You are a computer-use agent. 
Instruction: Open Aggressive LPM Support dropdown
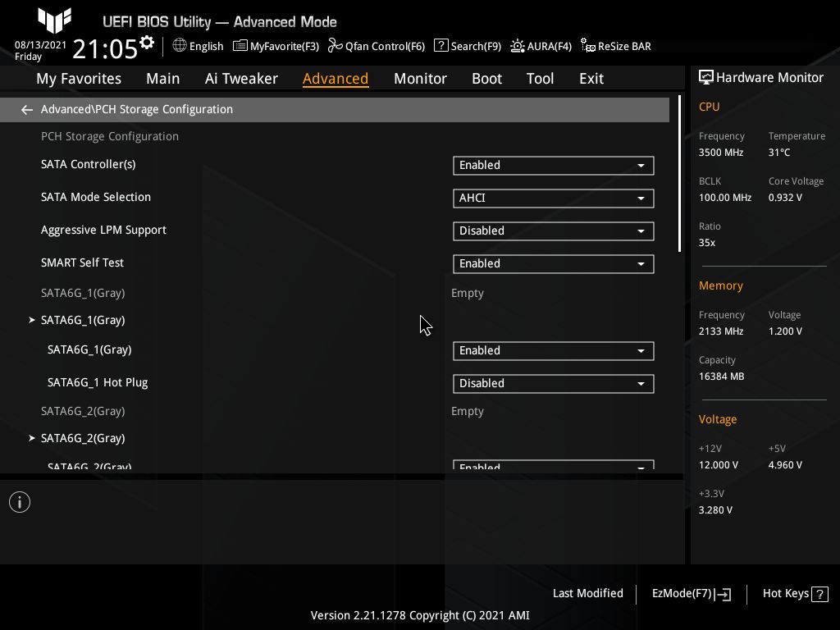554,231
